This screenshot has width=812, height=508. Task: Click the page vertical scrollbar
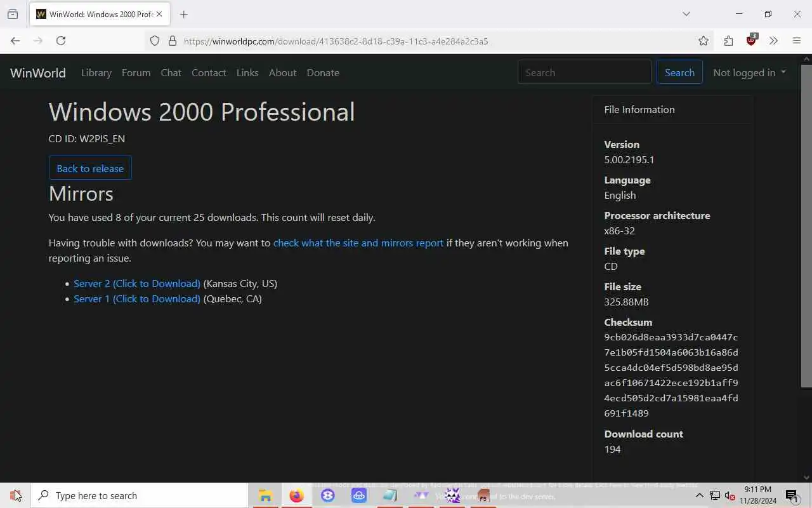coord(806,225)
